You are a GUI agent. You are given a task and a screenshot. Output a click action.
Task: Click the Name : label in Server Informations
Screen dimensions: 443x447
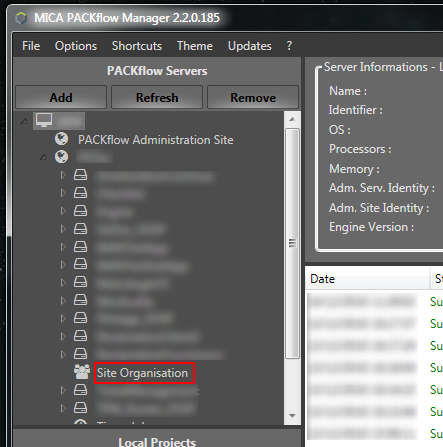348,91
